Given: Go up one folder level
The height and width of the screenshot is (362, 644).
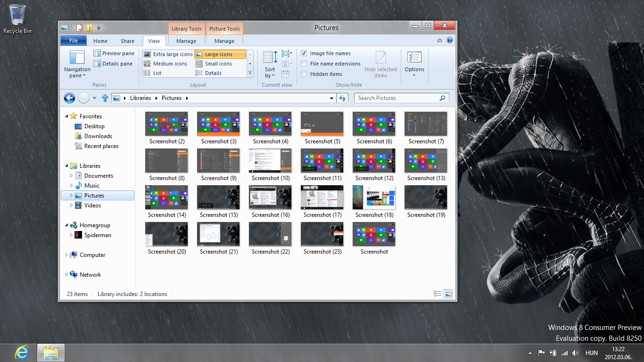Looking at the screenshot, I should coord(105,98).
